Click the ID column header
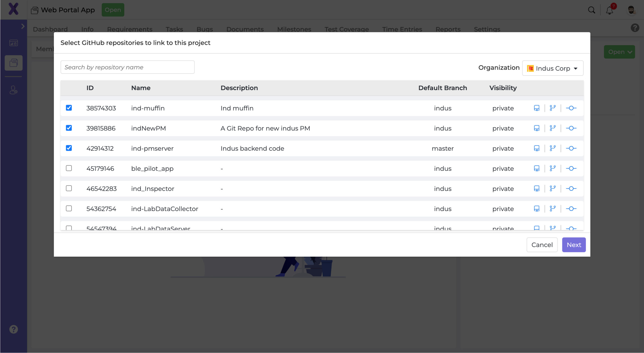The image size is (644, 353). tap(90, 88)
